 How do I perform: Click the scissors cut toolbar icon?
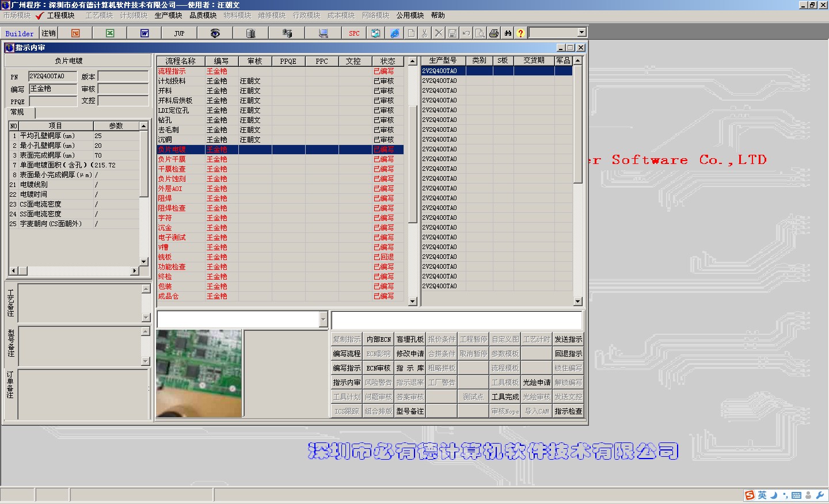(x=425, y=33)
